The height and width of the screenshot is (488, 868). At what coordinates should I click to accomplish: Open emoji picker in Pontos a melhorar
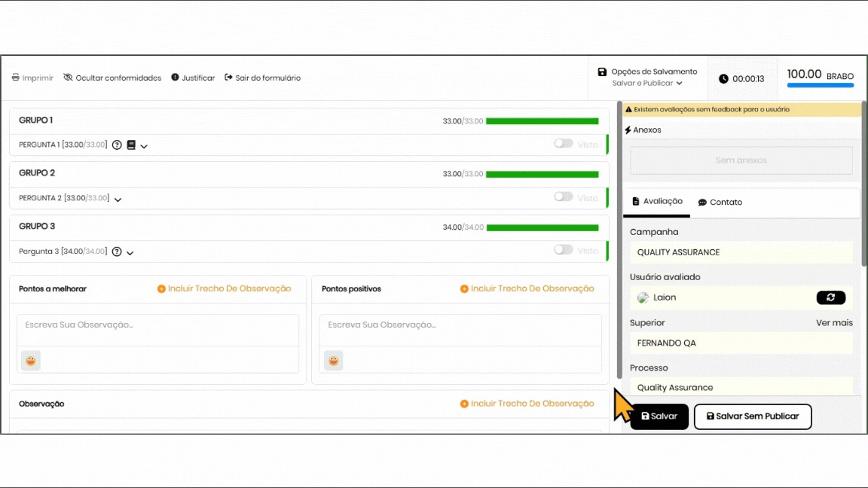tap(31, 361)
